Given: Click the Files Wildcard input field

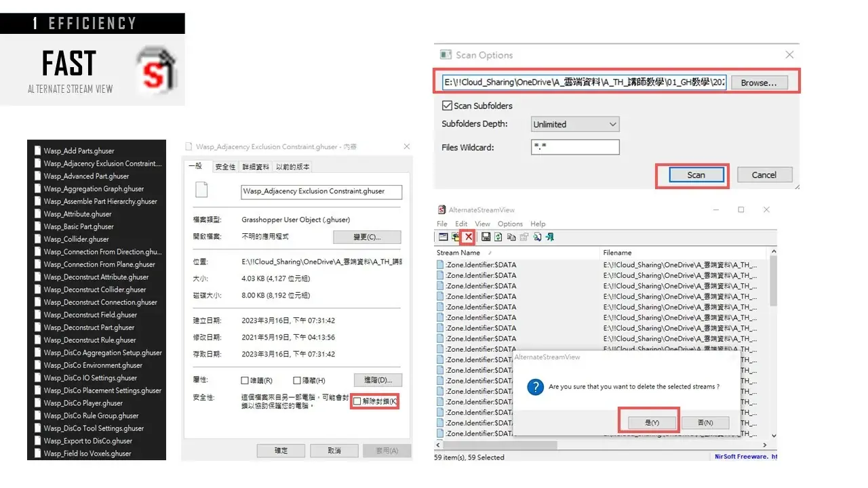Looking at the screenshot, I should (575, 147).
